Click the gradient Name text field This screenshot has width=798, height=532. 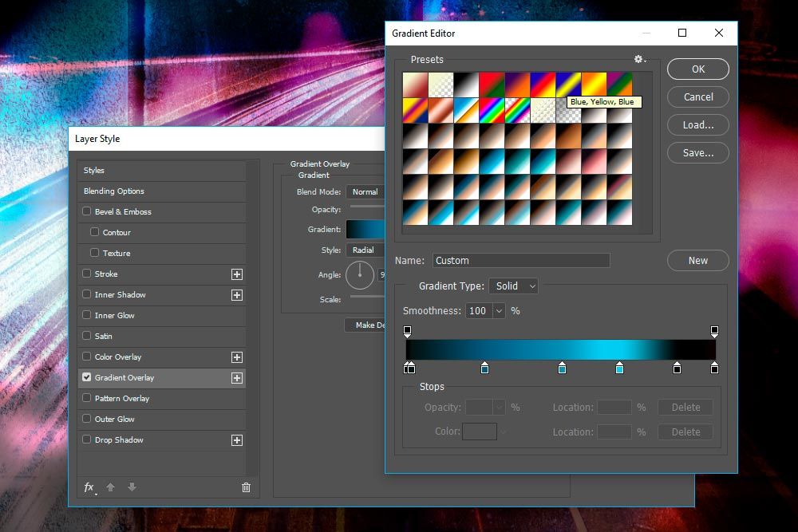point(521,261)
